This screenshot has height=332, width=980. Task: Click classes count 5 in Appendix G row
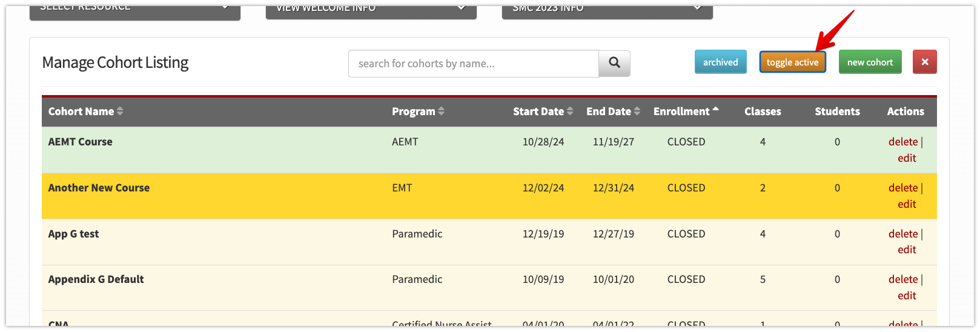763,279
